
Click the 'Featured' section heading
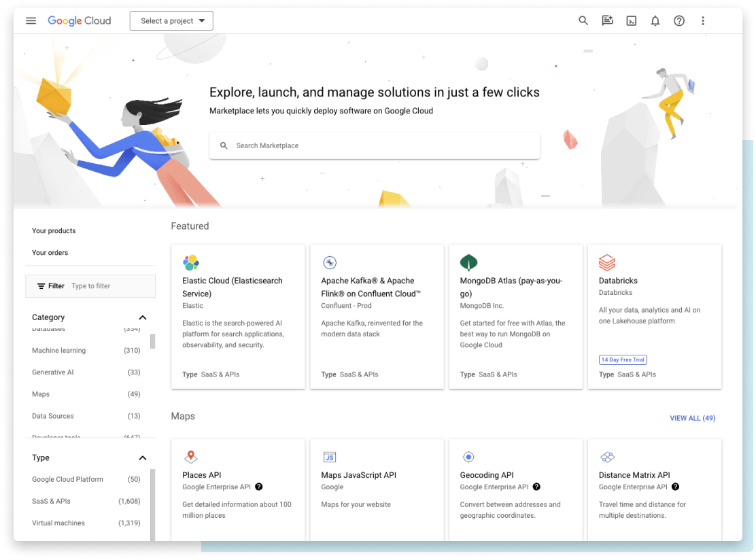coord(190,226)
